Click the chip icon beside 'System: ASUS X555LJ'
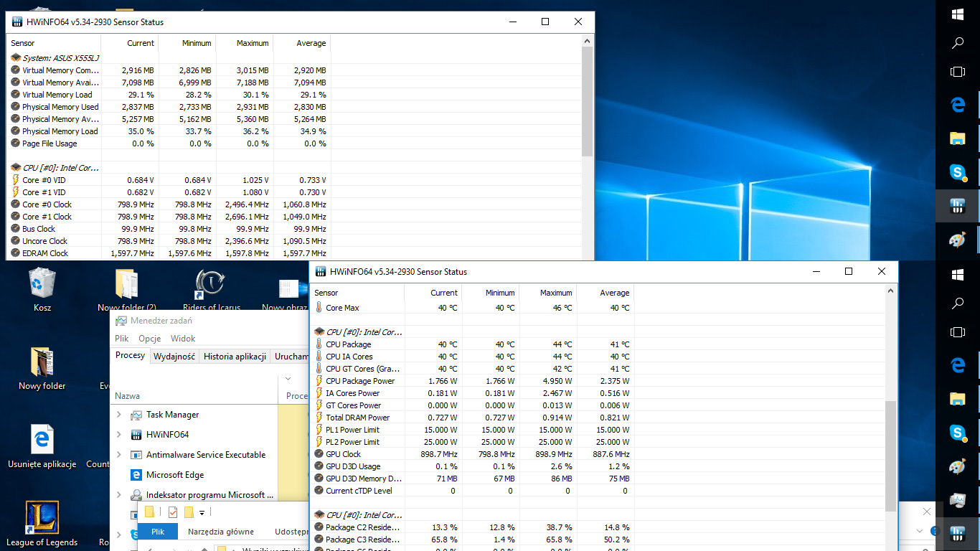The height and width of the screenshot is (551, 980). (15, 58)
